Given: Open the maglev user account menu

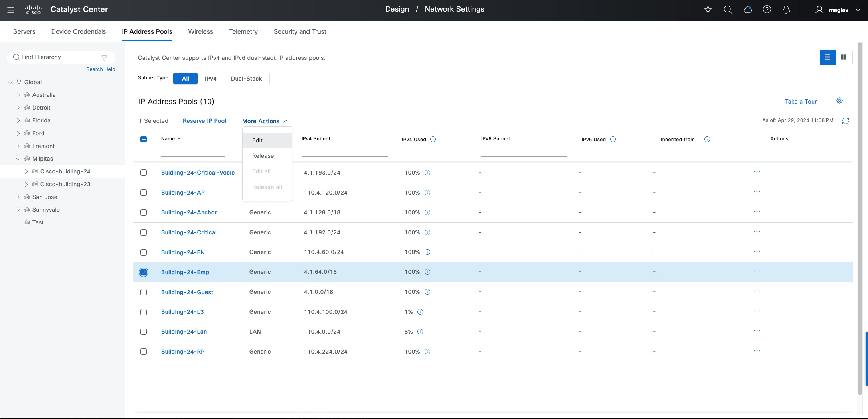Looking at the screenshot, I should point(838,10).
